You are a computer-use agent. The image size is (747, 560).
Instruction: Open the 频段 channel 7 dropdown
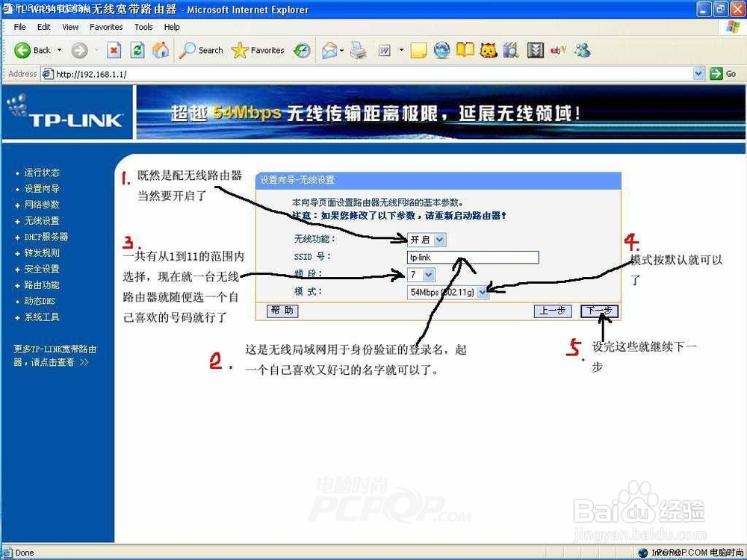click(x=421, y=275)
